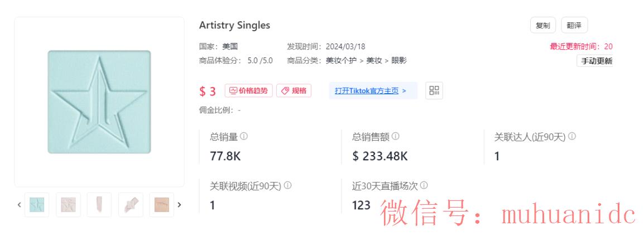Screen dimensions: 644x235
Task: Select the white star eyeshadow thumbnail
Action: coord(68,205)
